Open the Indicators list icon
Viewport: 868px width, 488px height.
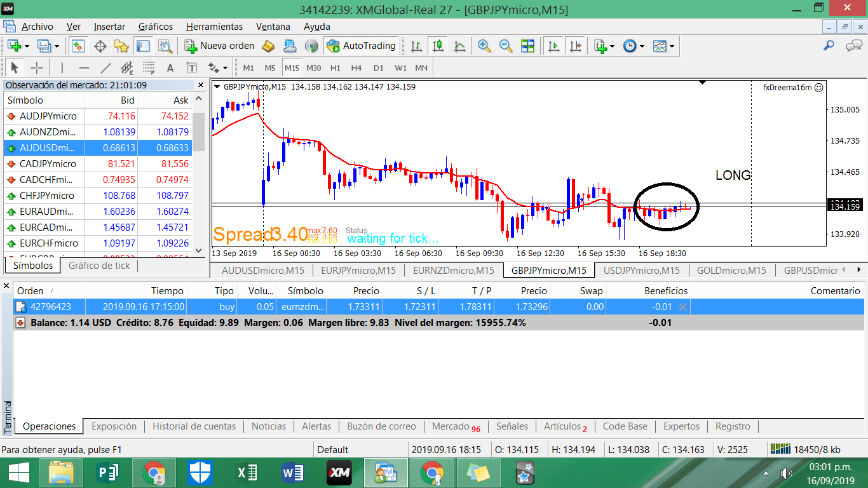click(600, 46)
